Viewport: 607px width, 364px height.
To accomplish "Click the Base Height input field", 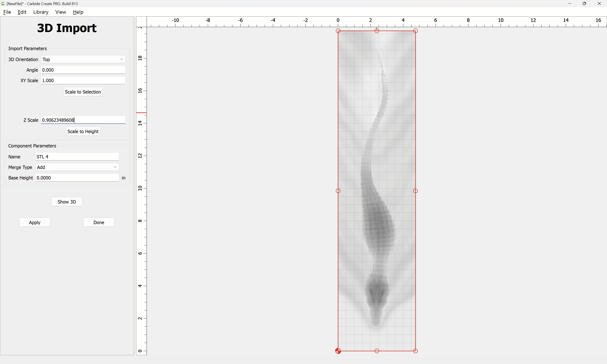I will click(77, 178).
